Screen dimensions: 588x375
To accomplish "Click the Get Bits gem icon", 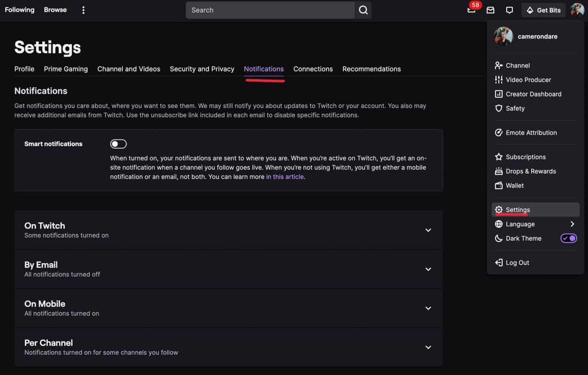I will click(x=530, y=10).
